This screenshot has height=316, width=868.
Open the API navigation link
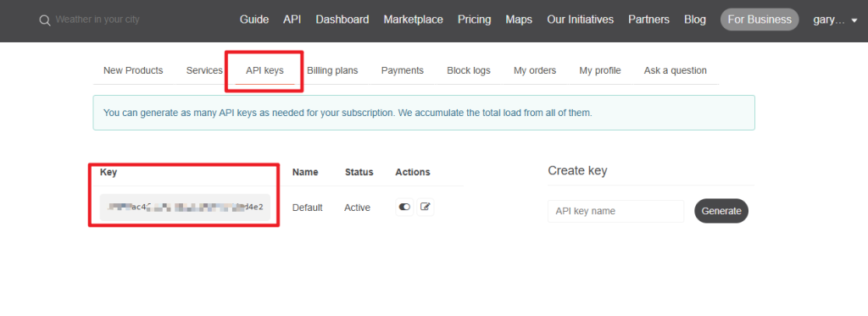click(292, 19)
